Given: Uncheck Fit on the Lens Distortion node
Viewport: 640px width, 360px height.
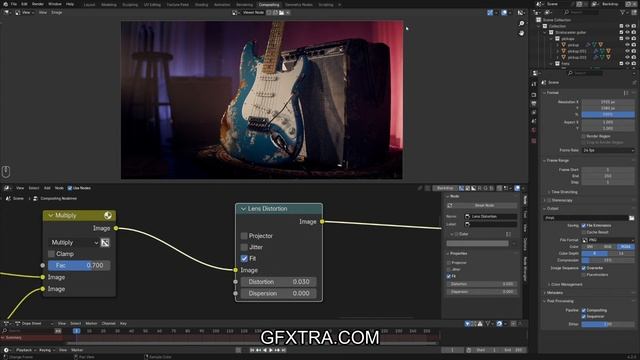Looking at the screenshot, I should pyautogui.click(x=244, y=258).
